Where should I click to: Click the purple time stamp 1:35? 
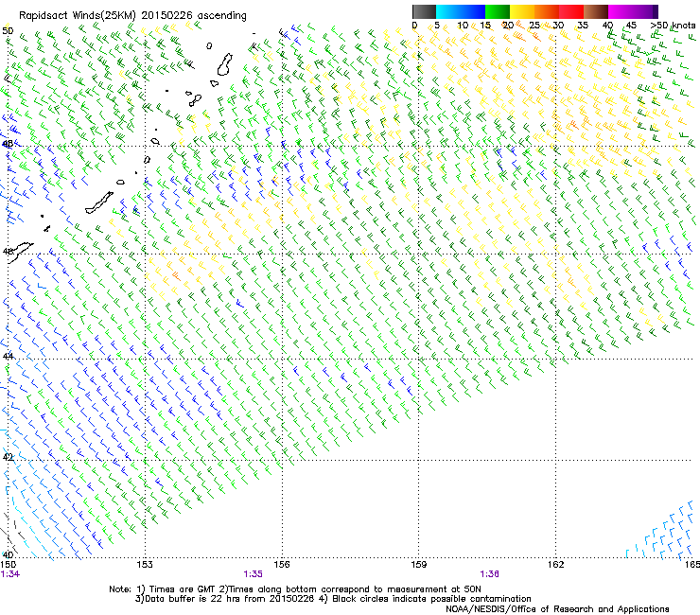254,574
